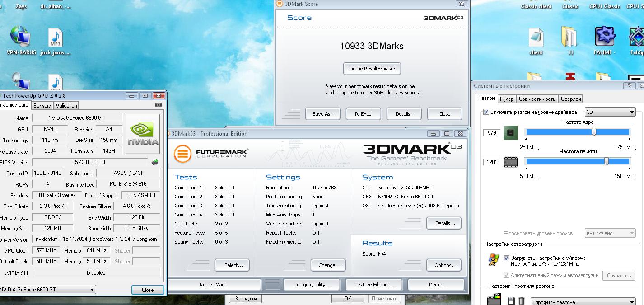This screenshot has height=305, width=644.
Task: Click Close button in GPU-Z
Action: coord(148,290)
